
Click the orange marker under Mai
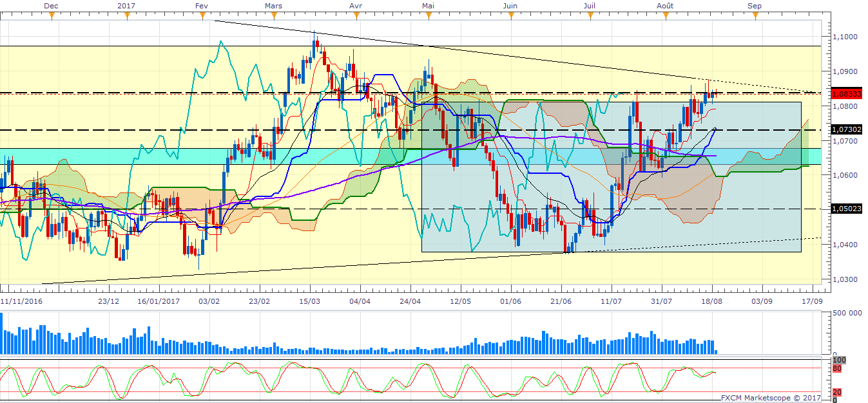[427, 15]
